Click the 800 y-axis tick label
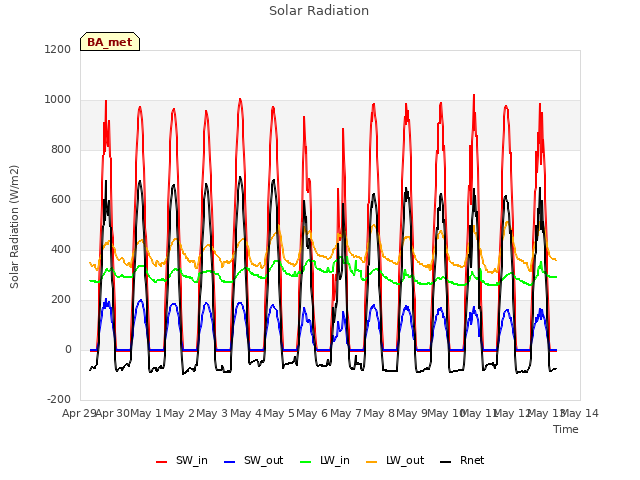The height and width of the screenshot is (480, 640). point(61,149)
